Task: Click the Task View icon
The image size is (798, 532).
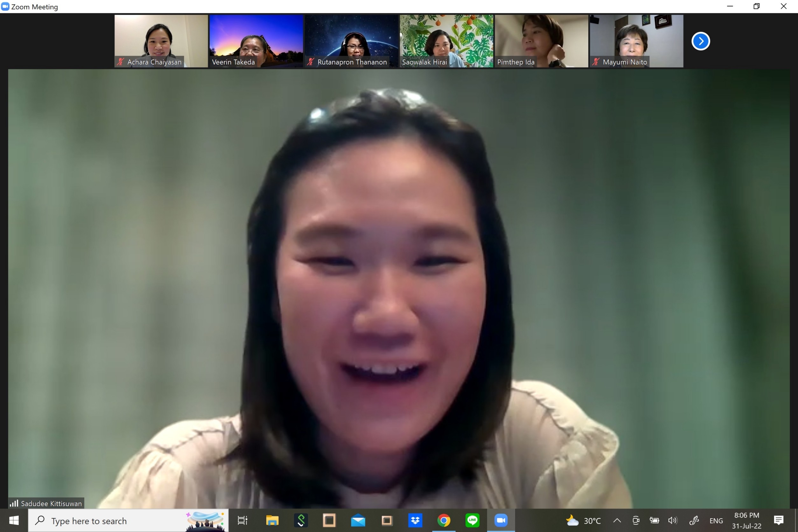Action: [242, 520]
